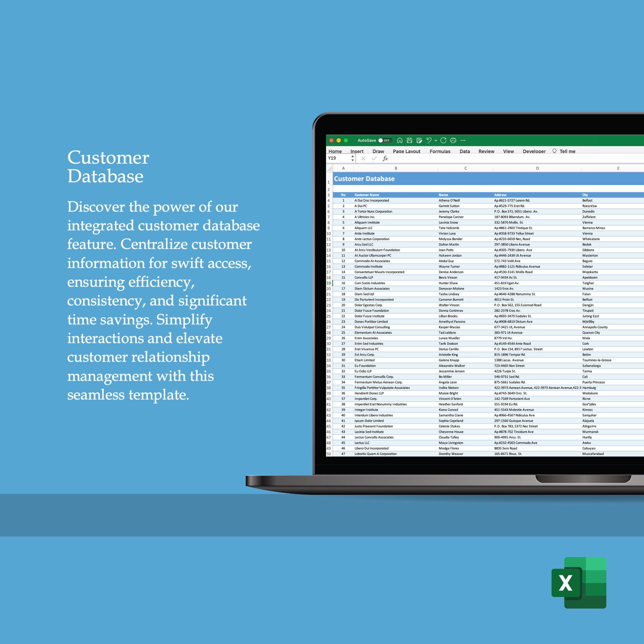Switch to the Formulas ribbon tab
The height and width of the screenshot is (644, 644).
pyautogui.click(x=440, y=151)
